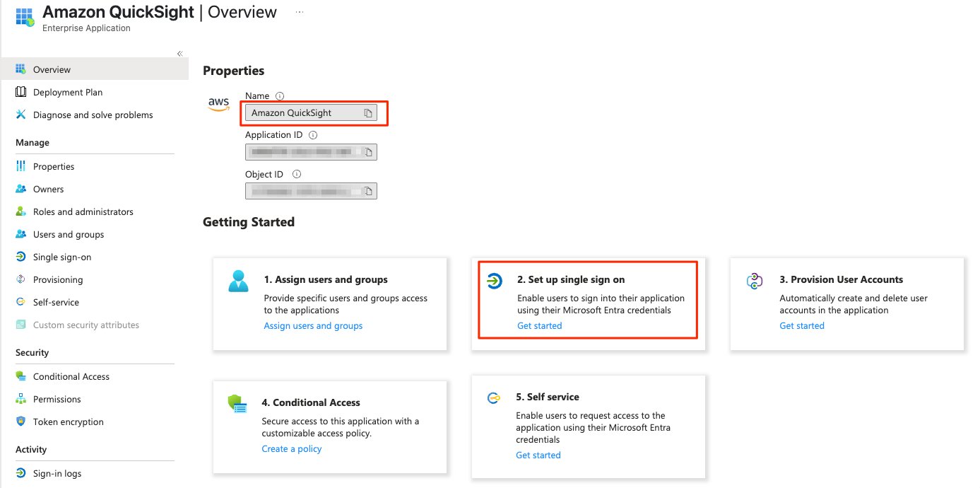
Task: Click Get started under Provision User Accounts
Action: [802, 326]
